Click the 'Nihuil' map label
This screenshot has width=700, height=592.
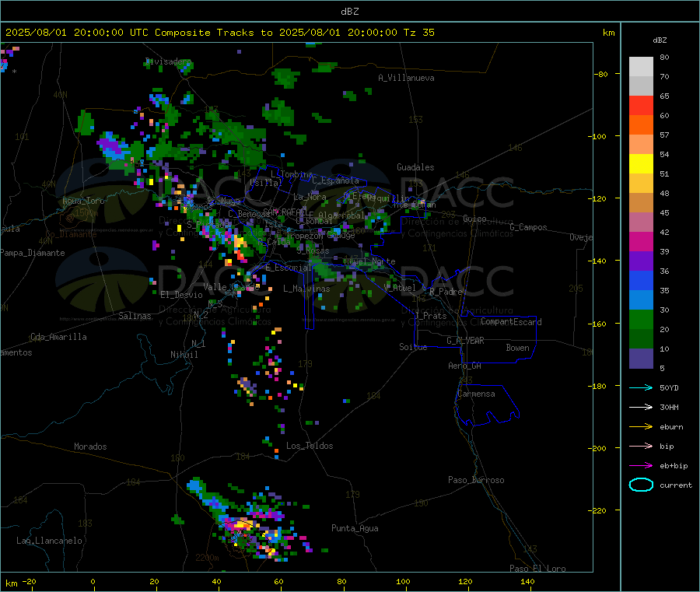tap(184, 355)
